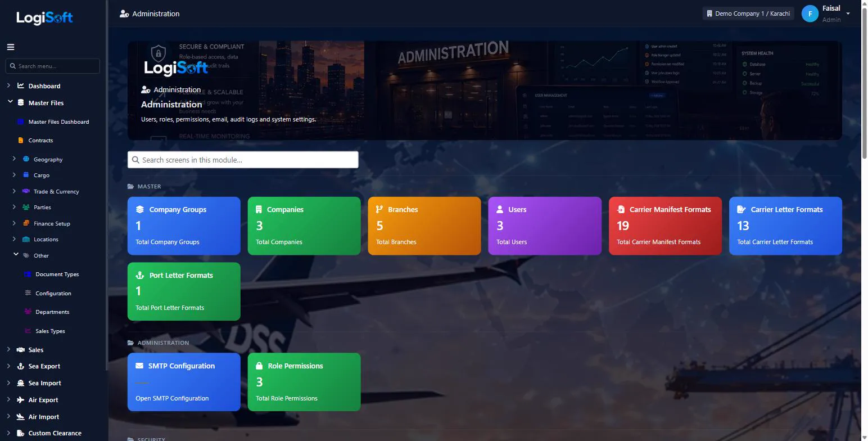The width and height of the screenshot is (868, 441).
Task: Click the Geography globe icon
Action: point(26,159)
